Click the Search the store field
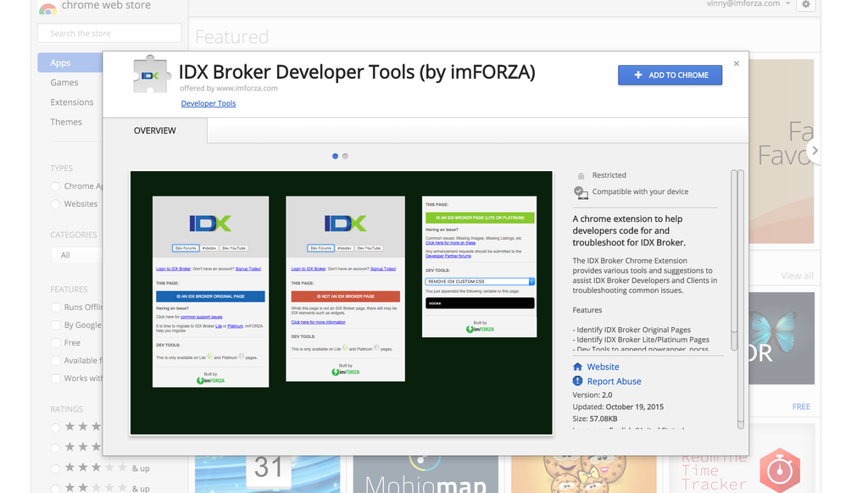The height and width of the screenshot is (493, 868). [109, 33]
